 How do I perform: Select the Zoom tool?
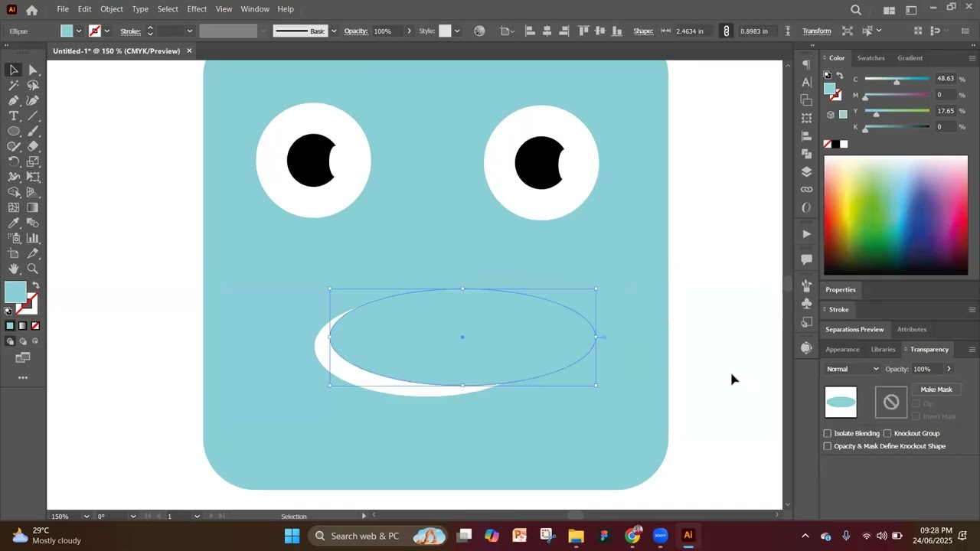[x=33, y=269]
